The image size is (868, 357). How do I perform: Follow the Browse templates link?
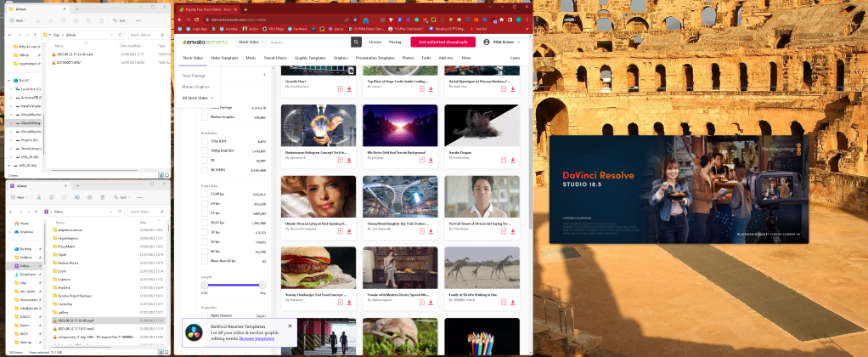256,338
